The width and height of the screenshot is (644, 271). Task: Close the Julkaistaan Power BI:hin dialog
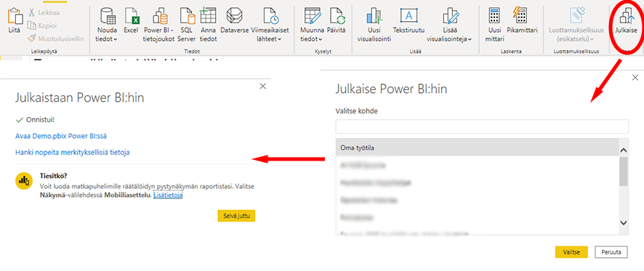pyautogui.click(x=263, y=86)
